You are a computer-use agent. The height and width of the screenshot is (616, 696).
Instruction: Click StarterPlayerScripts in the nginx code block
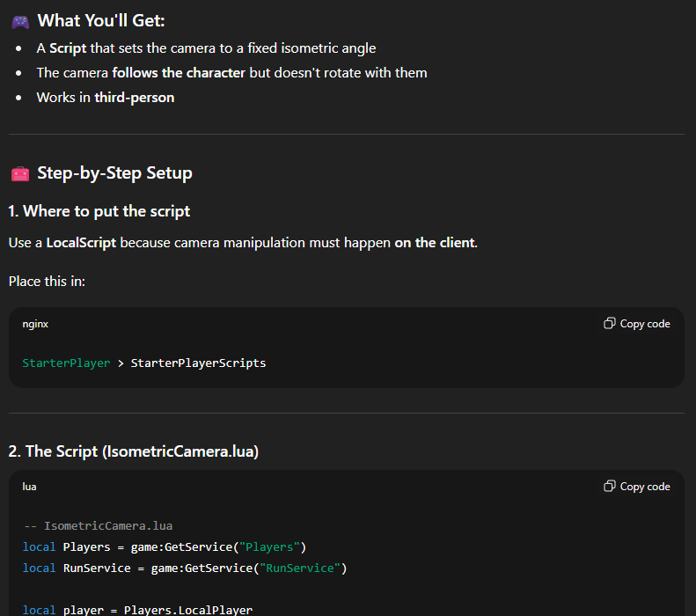pos(198,363)
